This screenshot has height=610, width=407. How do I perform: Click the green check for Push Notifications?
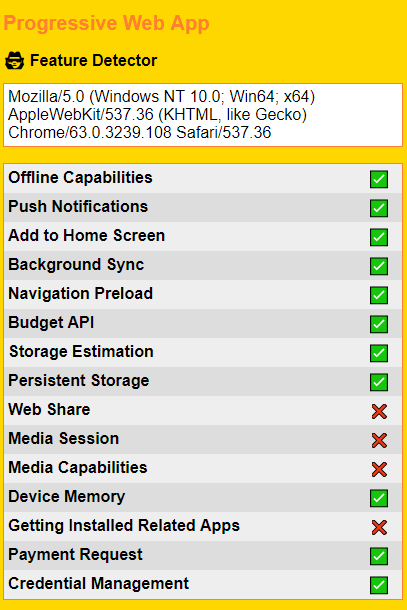coord(379,208)
